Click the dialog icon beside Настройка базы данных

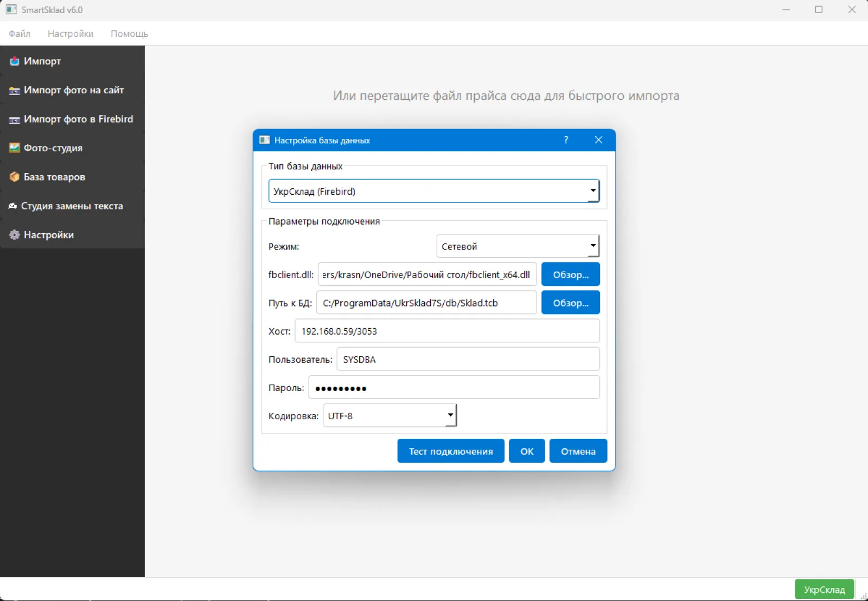pos(265,140)
